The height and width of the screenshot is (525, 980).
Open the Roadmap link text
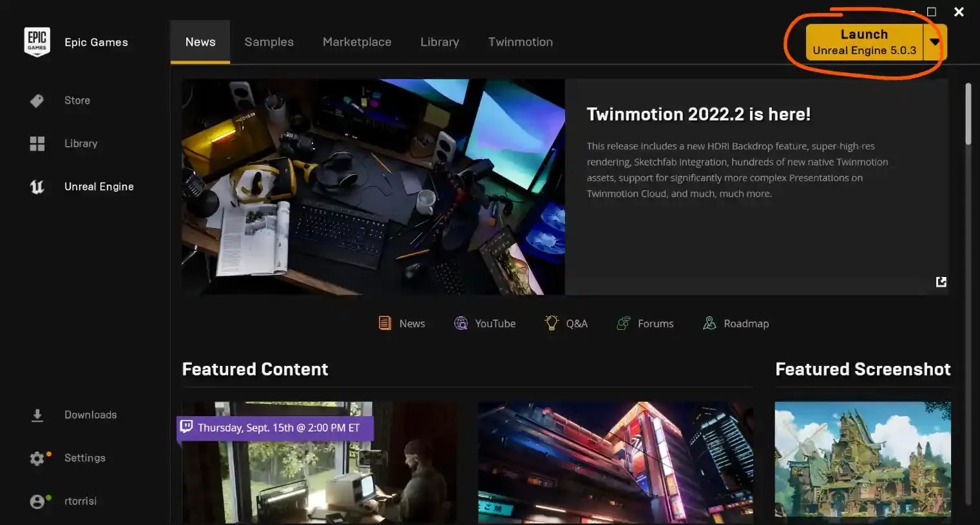tap(746, 323)
